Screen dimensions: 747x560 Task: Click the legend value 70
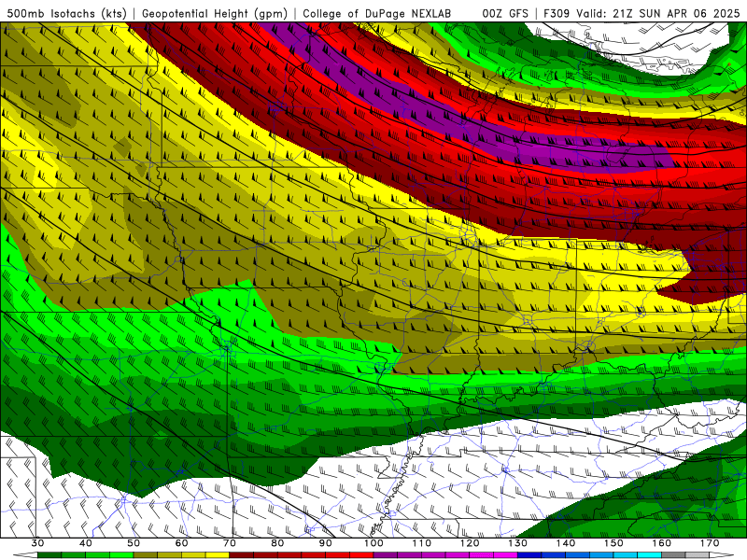tap(230, 543)
